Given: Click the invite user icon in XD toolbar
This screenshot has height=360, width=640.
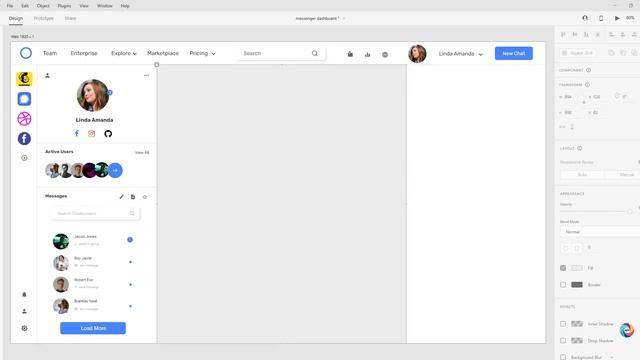Looking at the screenshot, I should coord(585,18).
